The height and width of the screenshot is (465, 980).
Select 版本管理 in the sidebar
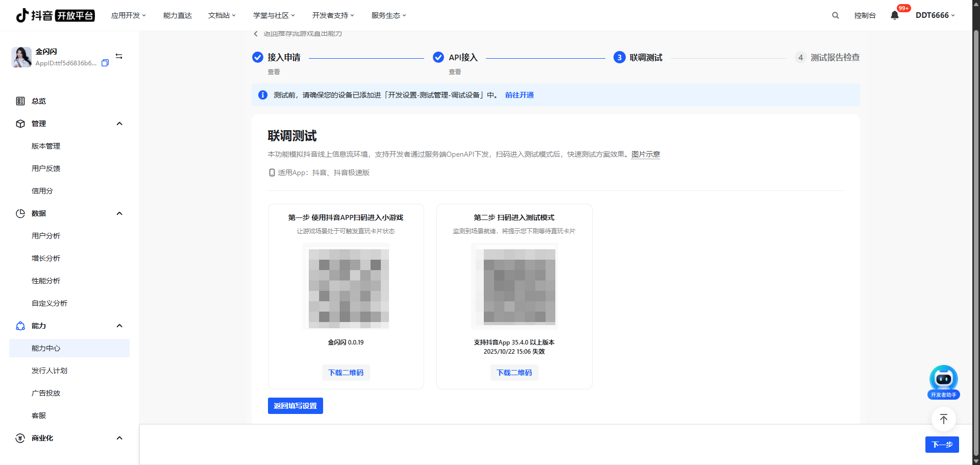[x=46, y=146]
